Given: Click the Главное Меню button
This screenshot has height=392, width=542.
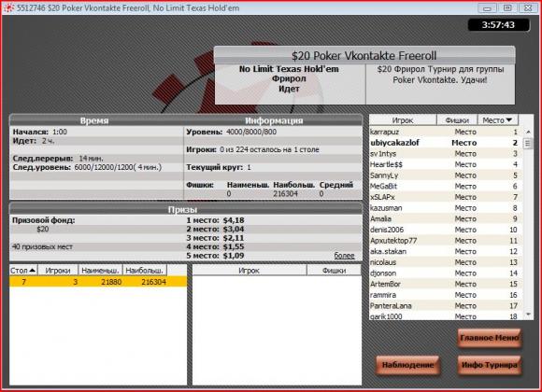Looking at the screenshot, I should click(x=490, y=338).
